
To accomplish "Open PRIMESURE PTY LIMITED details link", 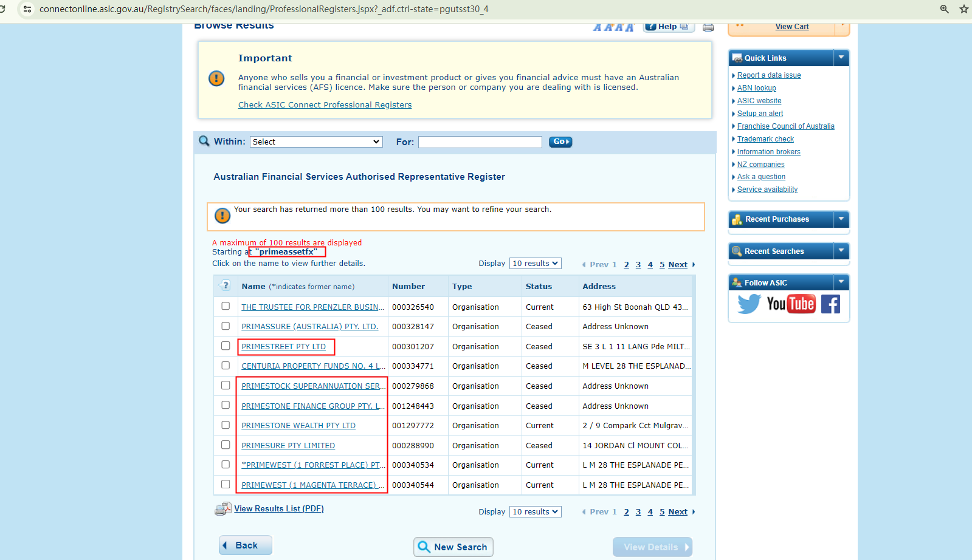I will coord(288,446).
